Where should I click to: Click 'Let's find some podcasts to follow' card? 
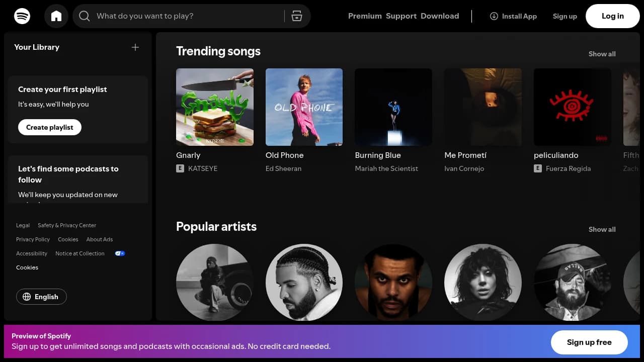pyautogui.click(x=78, y=179)
